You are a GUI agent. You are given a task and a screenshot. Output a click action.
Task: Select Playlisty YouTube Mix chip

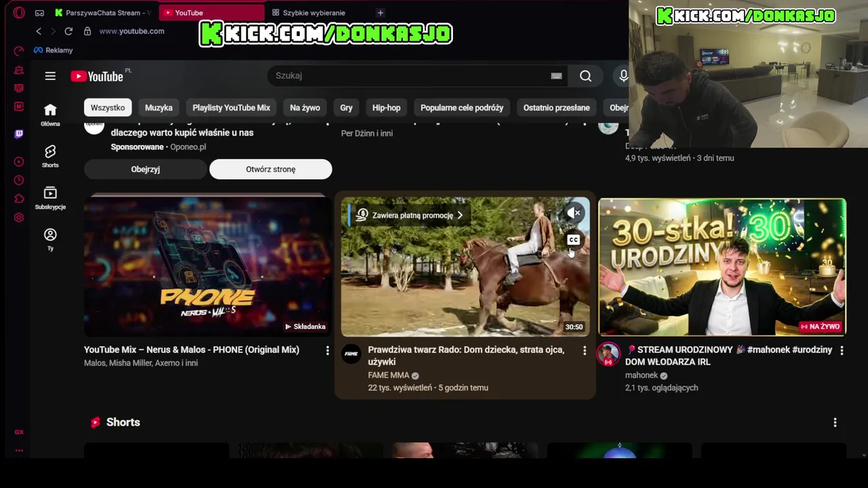(x=231, y=108)
